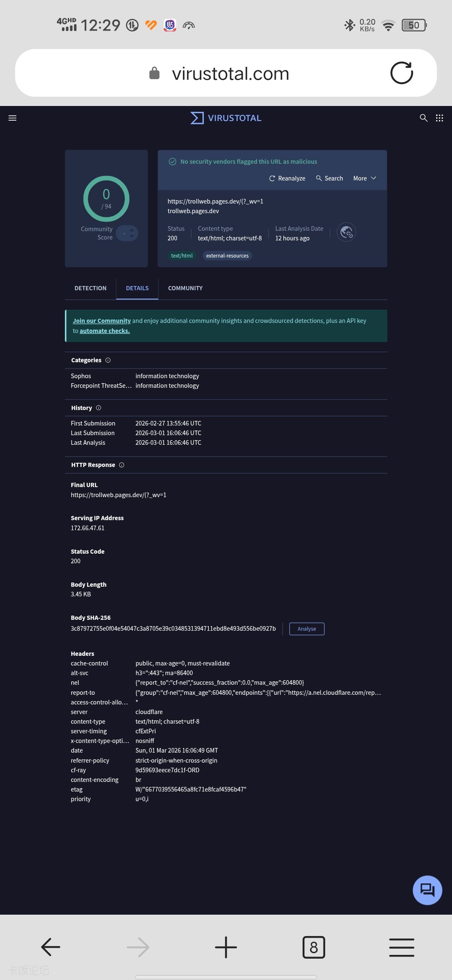This screenshot has width=452, height=980.
Task: Open the apps grid icon in header
Action: coord(439,118)
